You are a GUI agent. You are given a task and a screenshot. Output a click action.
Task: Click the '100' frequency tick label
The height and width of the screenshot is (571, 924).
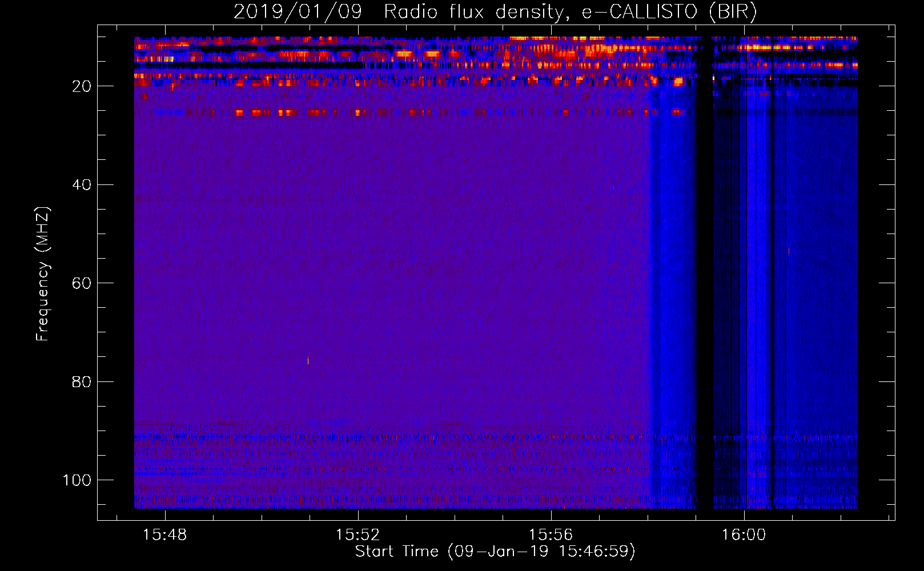coord(77,480)
